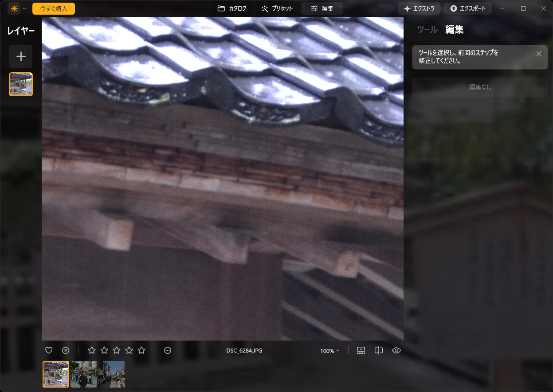
Task: Open the Presets tab
Action: (x=277, y=8)
